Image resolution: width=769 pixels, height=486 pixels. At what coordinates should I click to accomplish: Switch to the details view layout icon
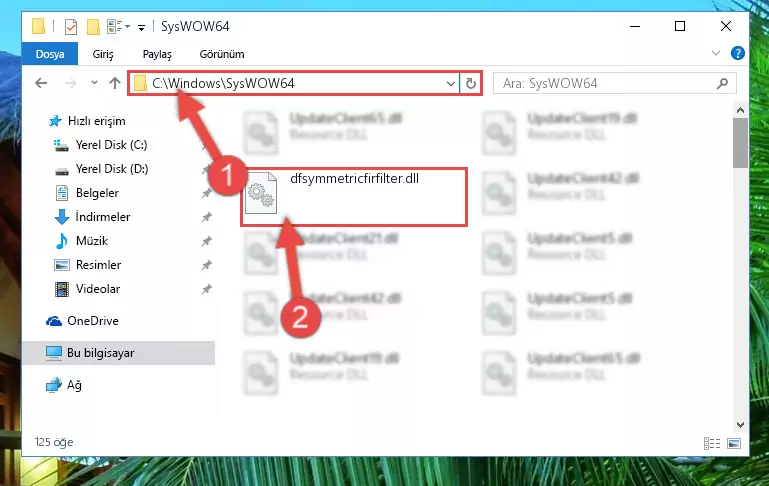(712, 443)
